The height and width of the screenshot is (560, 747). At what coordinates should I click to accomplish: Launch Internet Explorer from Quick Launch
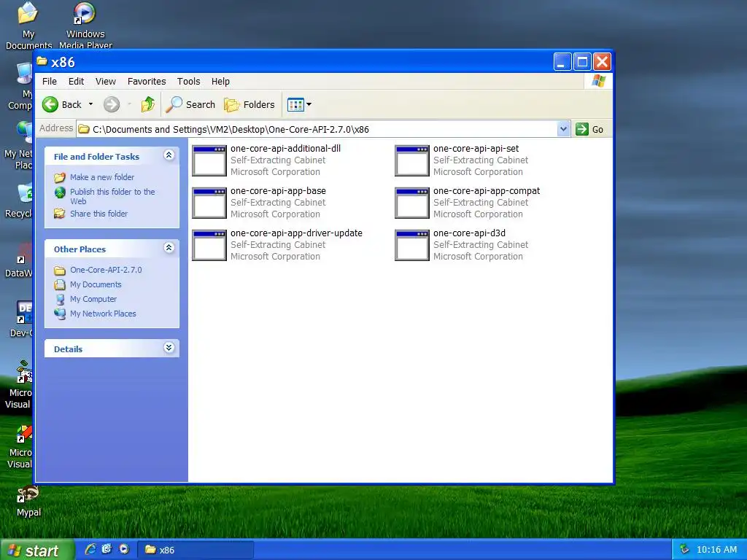(x=90, y=550)
